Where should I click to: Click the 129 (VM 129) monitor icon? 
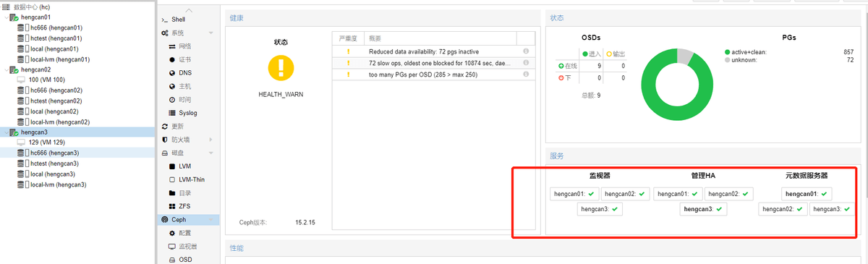coord(21,142)
